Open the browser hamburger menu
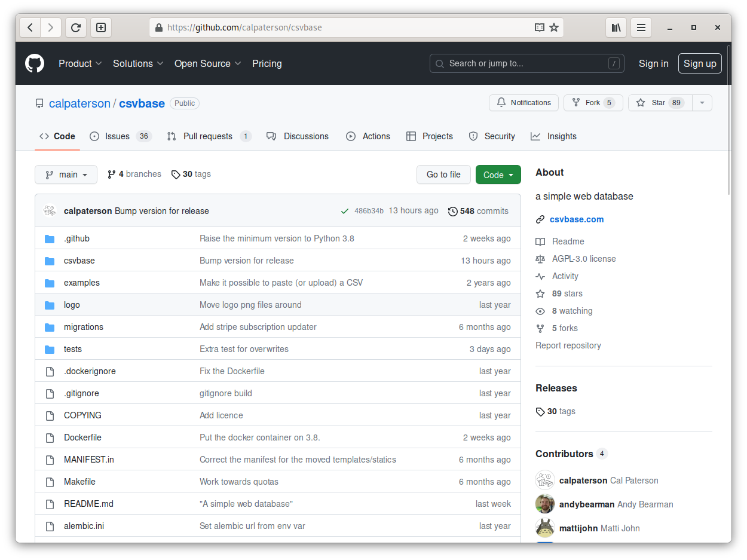This screenshot has height=560, width=747. tap(641, 27)
